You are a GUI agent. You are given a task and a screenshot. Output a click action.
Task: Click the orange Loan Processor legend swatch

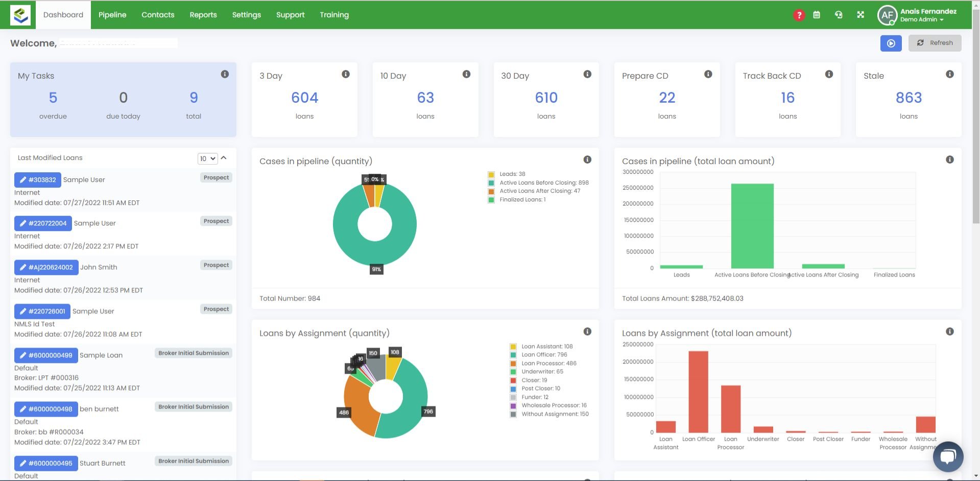click(513, 363)
